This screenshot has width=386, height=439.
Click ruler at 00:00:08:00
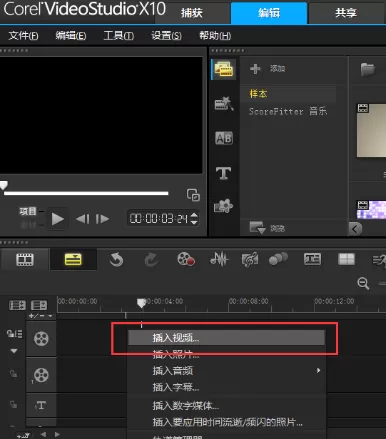(x=248, y=301)
